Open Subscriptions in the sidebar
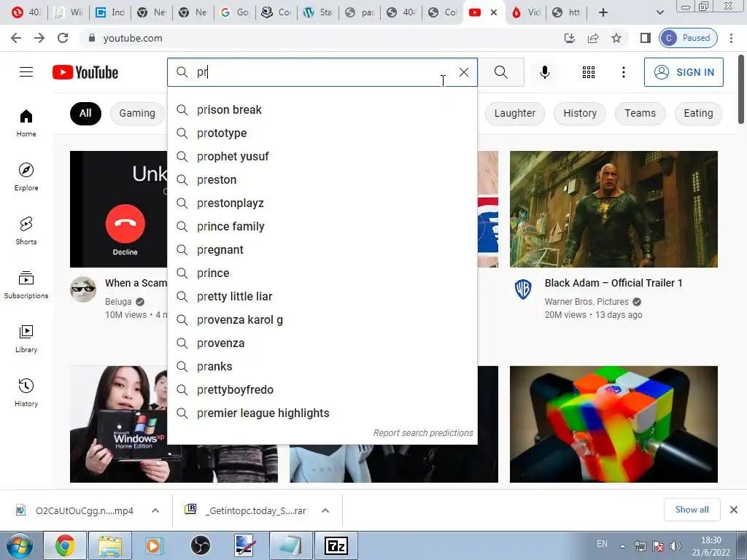 (26, 285)
